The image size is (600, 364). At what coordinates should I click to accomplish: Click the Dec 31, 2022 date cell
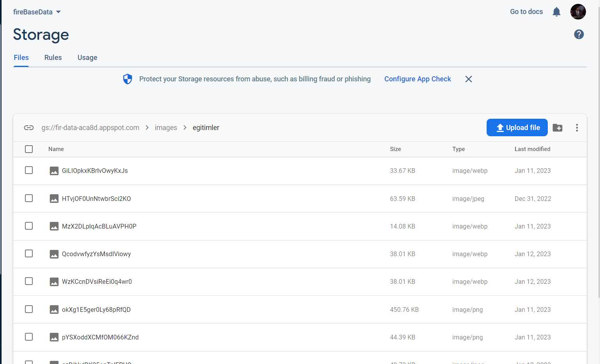point(533,199)
